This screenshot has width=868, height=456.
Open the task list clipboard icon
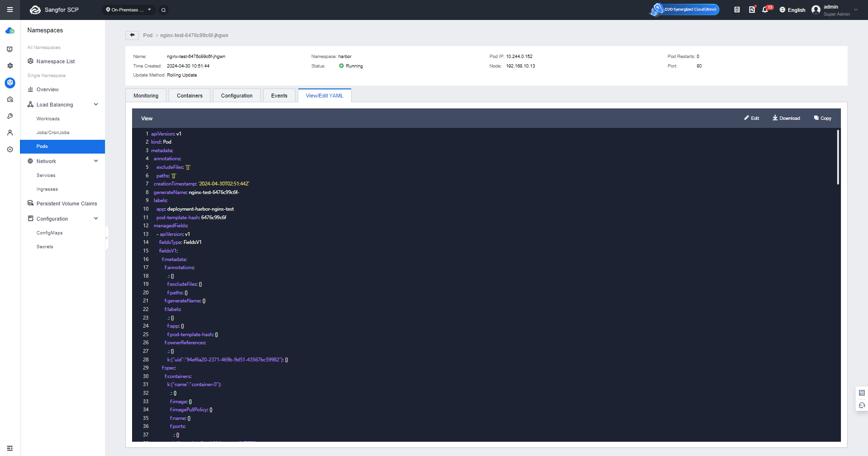(737, 10)
